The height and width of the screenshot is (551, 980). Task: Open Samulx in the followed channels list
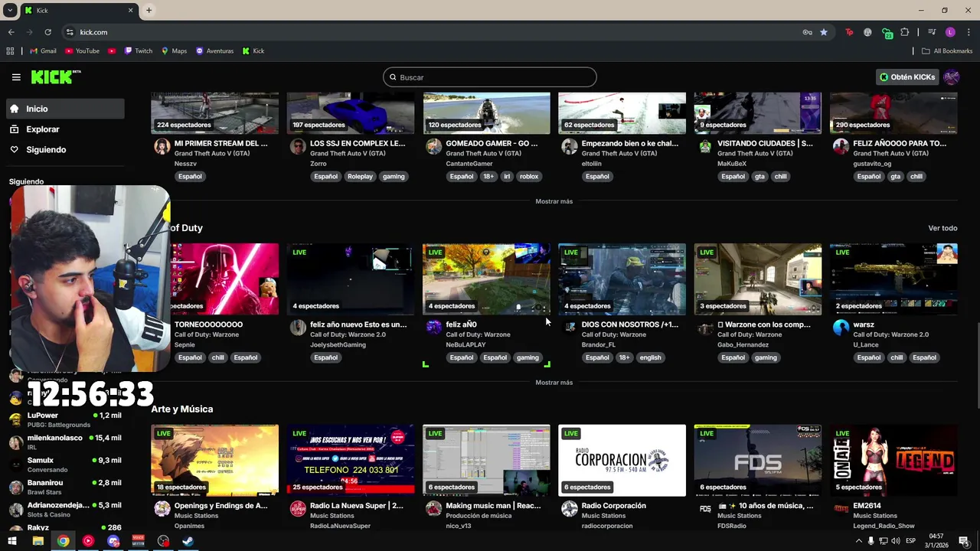(66, 465)
